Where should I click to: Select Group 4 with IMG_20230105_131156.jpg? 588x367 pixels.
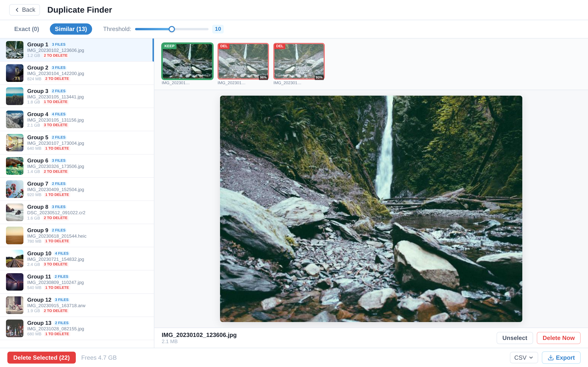[77, 119]
